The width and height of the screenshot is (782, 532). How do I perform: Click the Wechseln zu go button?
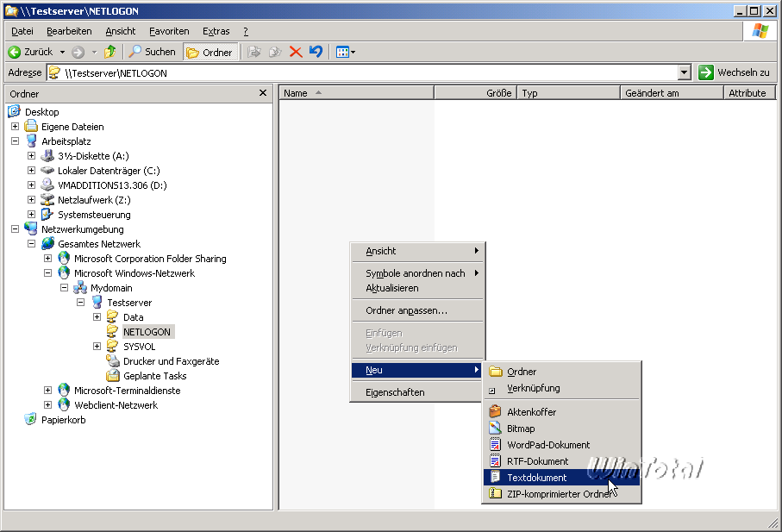pyautogui.click(x=734, y=72)
